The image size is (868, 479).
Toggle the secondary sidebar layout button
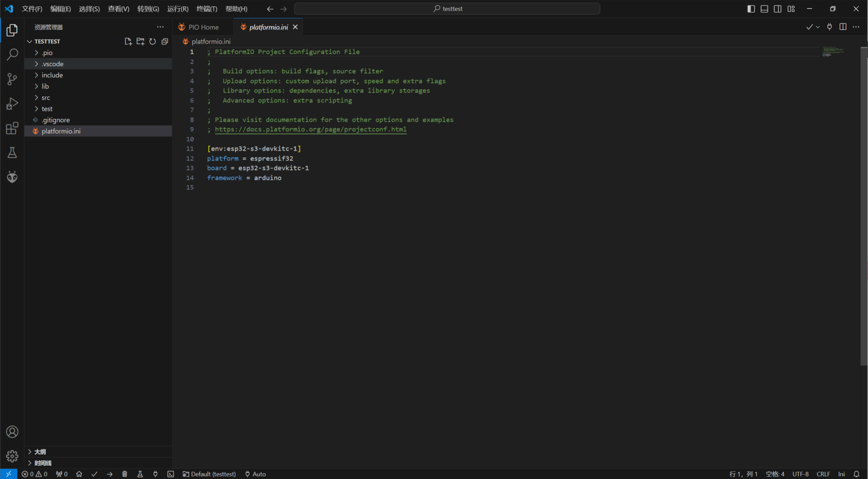(x=777, y=9)
